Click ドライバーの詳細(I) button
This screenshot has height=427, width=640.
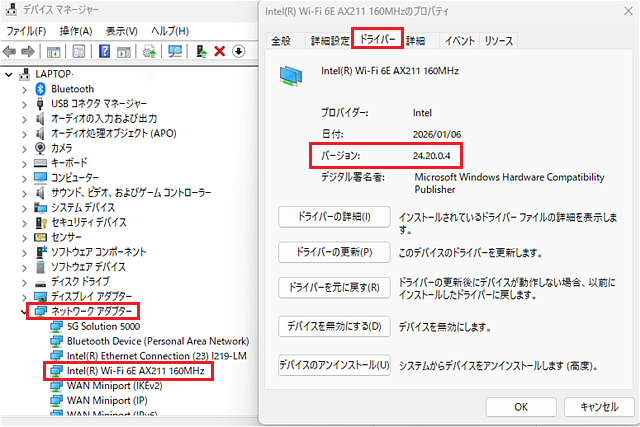click(x=334, y=217)
